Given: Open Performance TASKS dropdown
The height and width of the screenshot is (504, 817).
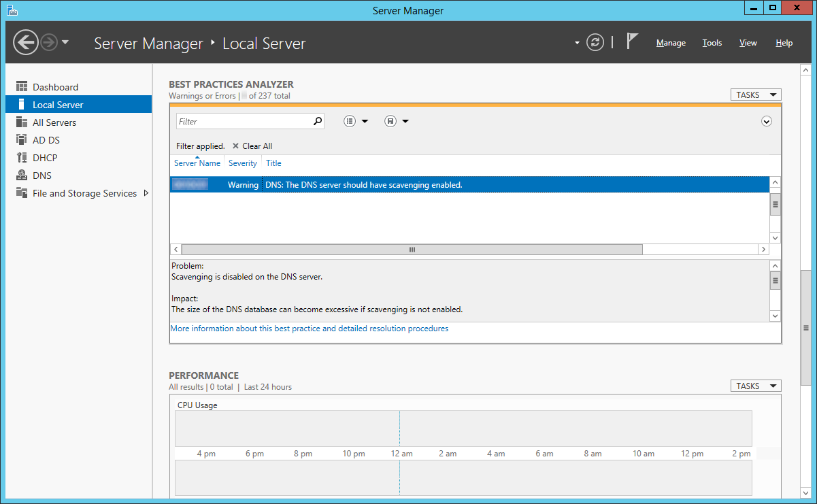Looking at the screenshot, I should 756,386.
